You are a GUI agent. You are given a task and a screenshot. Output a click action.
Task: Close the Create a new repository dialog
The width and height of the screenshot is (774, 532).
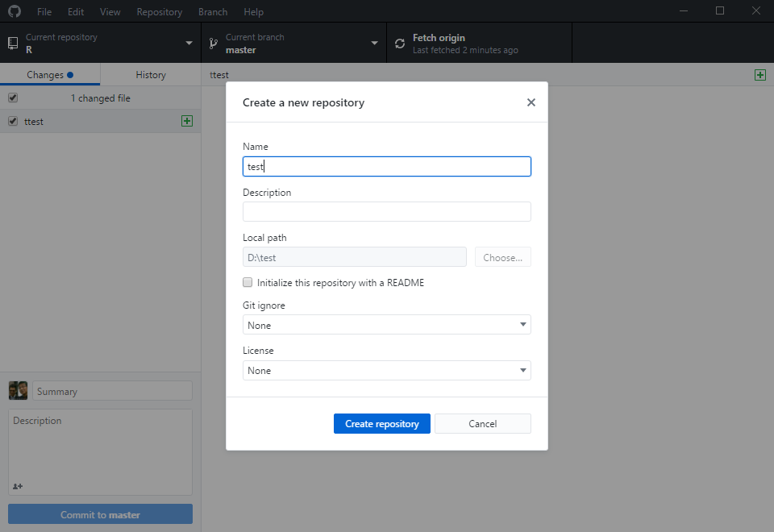point(531,102)
